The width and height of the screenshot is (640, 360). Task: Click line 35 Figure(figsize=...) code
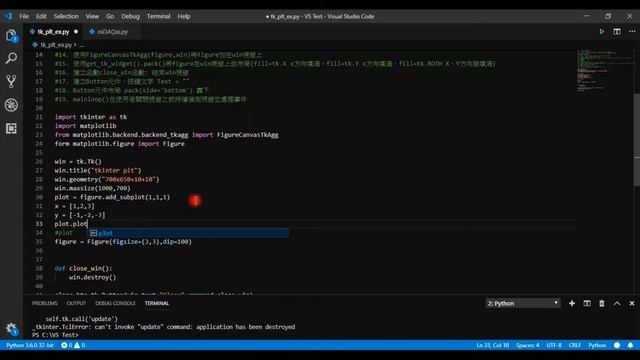coord(123,242)
